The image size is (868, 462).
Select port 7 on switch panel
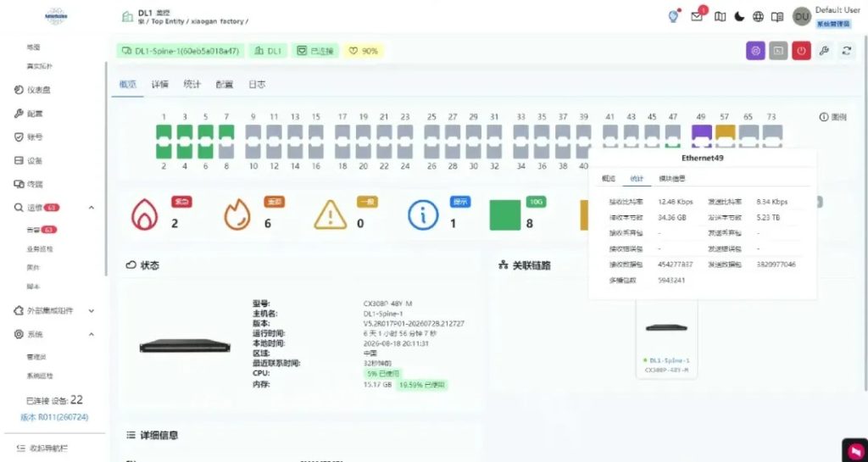point(226,133)
